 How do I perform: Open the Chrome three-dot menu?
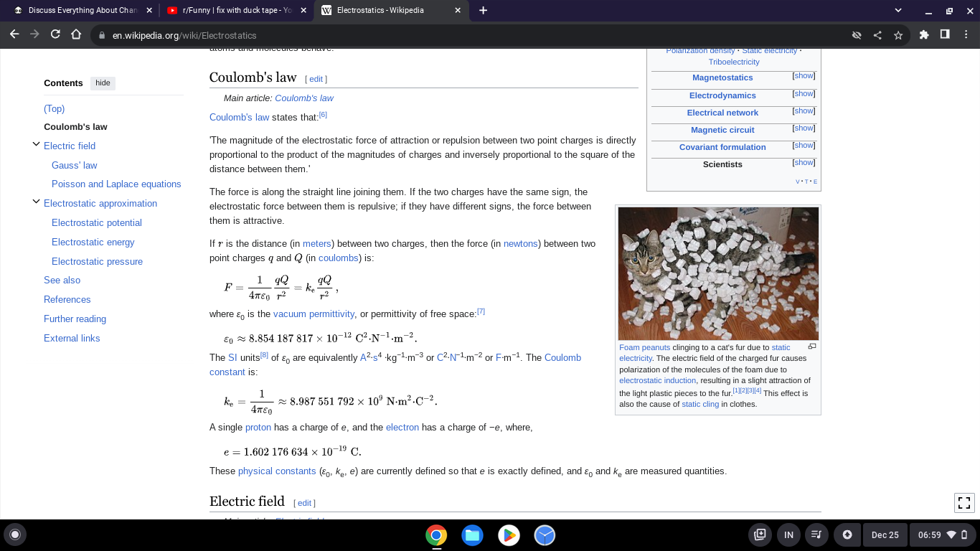coord(965,34)
